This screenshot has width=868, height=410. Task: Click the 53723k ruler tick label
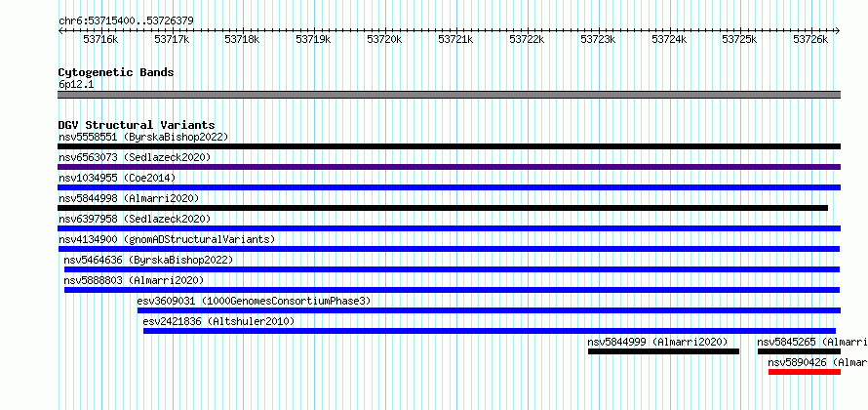[599, 39]
